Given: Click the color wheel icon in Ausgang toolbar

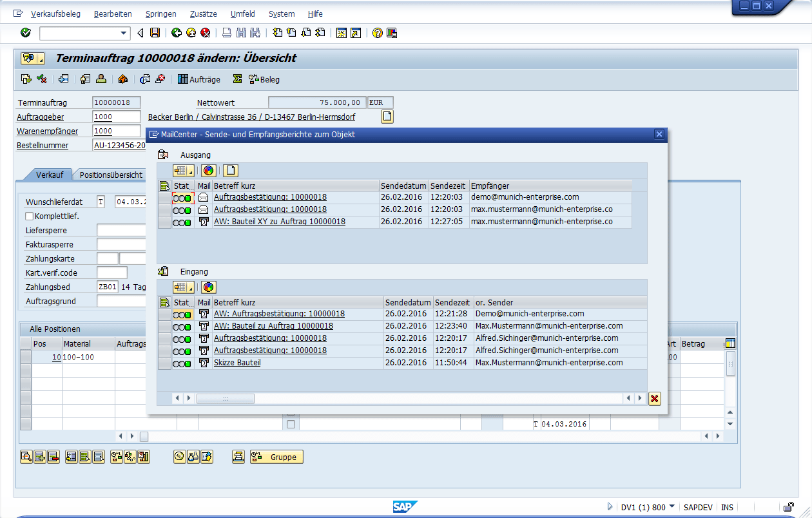Looking at the screenshot, I should pos(208,171).
